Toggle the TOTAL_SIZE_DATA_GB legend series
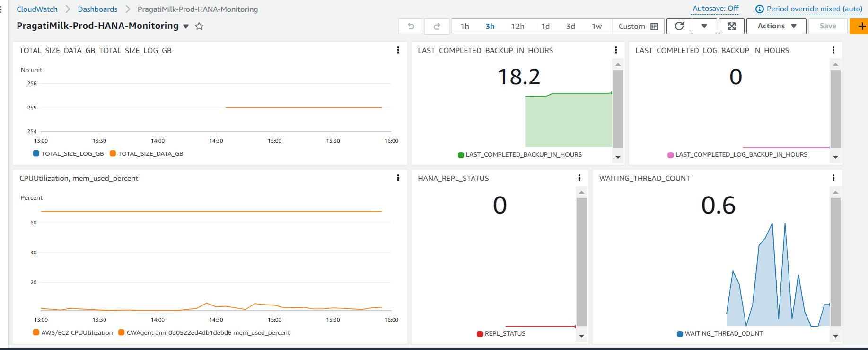The width and height of the screenshot is (868, 350). (146, 153)
